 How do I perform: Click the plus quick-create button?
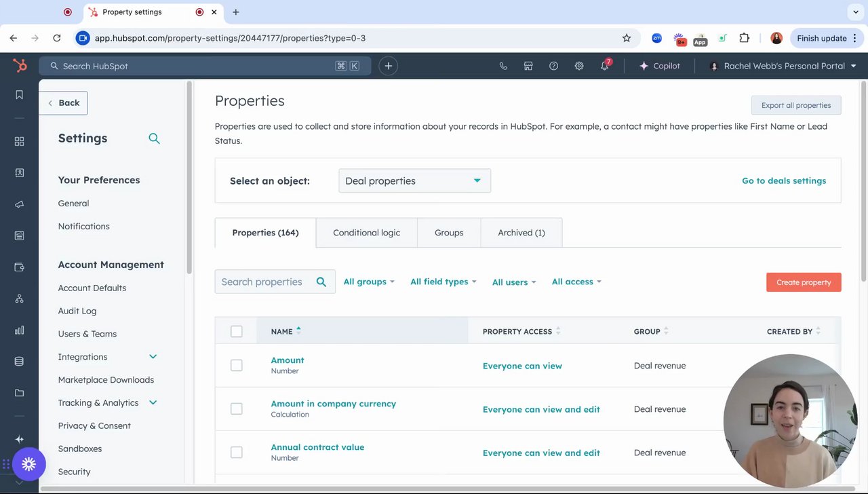click(388, 66)
